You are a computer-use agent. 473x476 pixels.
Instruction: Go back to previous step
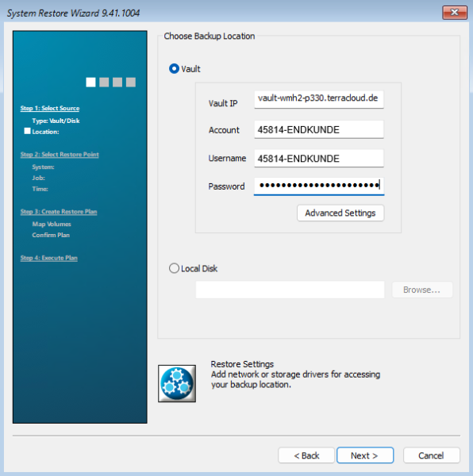coord(306,455)
